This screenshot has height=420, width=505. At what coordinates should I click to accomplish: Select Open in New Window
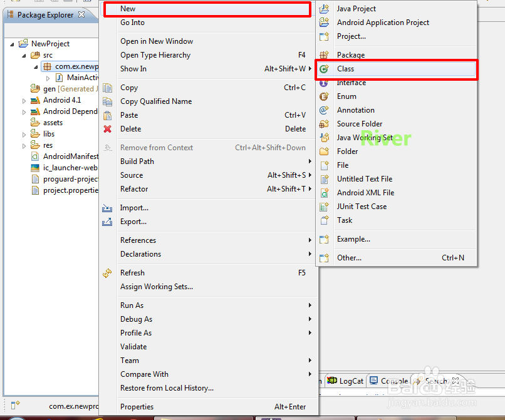[209, 41]
